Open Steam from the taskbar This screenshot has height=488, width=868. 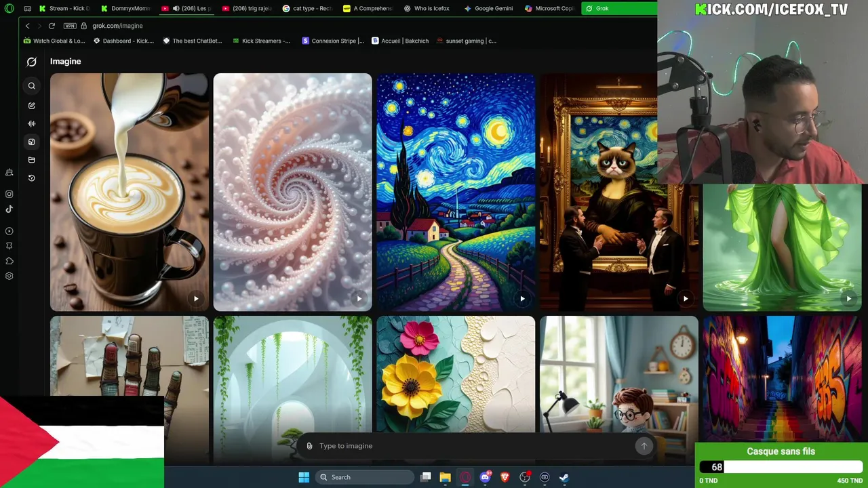(x=564, y=477)
